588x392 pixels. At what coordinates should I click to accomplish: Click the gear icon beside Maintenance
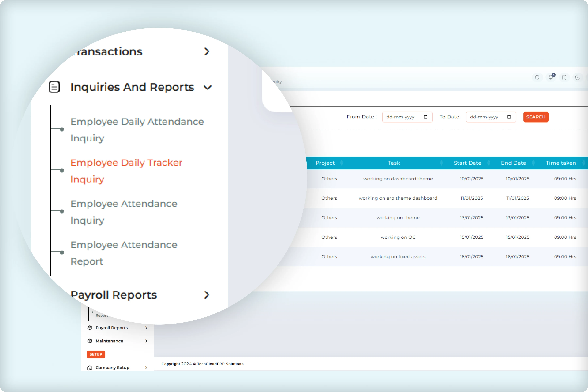pos(90,341)
